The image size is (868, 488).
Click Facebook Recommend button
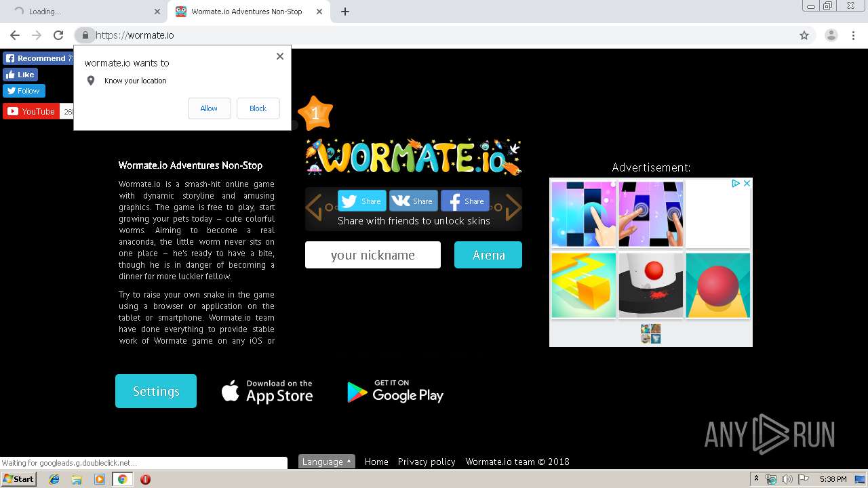pos(38,58)
